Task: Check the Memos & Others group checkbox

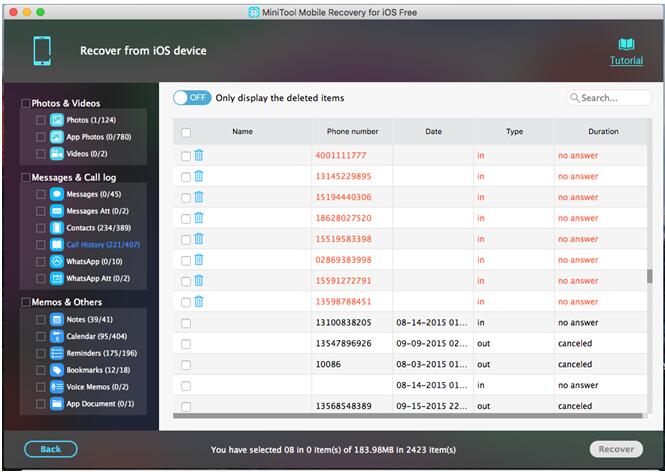Action: coord(26,302)
